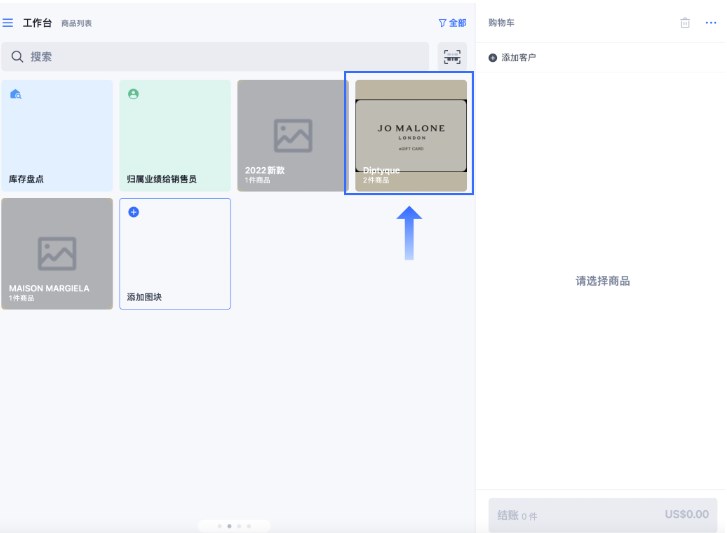
Task: Click the blue icon on 库存盘点 tile
Action: (15, 94)
